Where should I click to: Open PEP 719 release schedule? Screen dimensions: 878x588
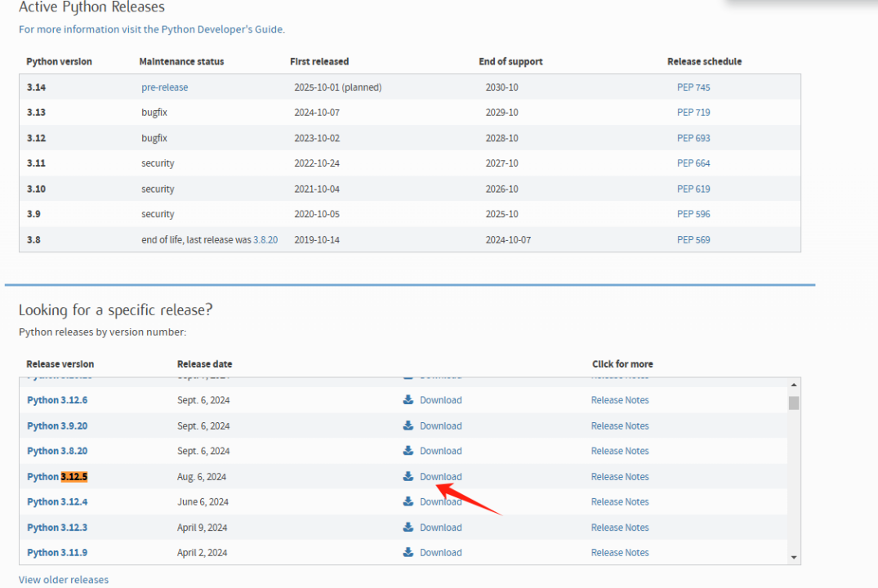pos(693,113)
